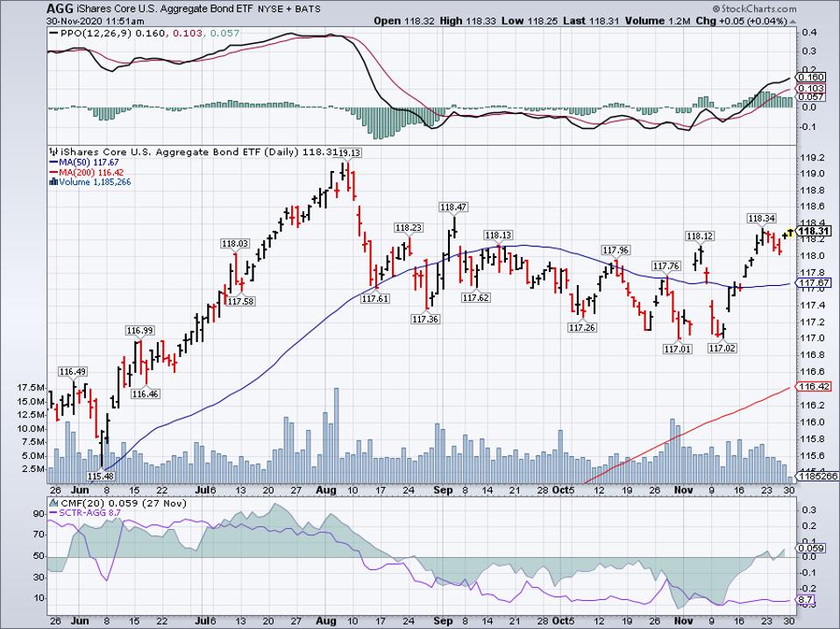The width and height of the screenshot is (840, 629).
Task: Click the StockCharts.com copyright text
Action: tap(754, 9)
